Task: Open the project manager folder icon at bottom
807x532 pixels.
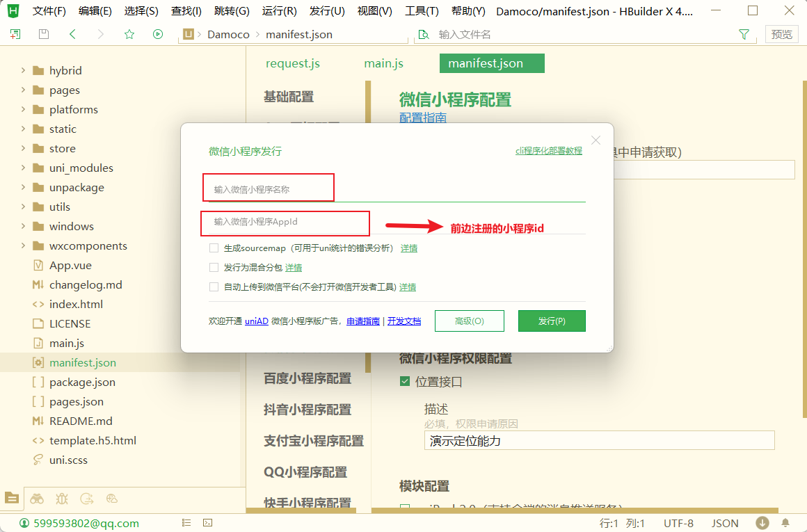Action: [x=12, y=498]
